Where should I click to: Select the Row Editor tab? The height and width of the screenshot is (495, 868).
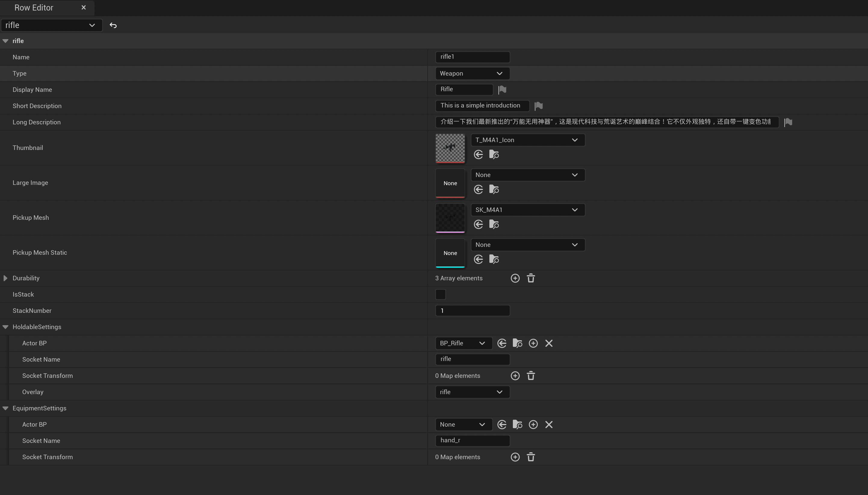click(34, 8)
